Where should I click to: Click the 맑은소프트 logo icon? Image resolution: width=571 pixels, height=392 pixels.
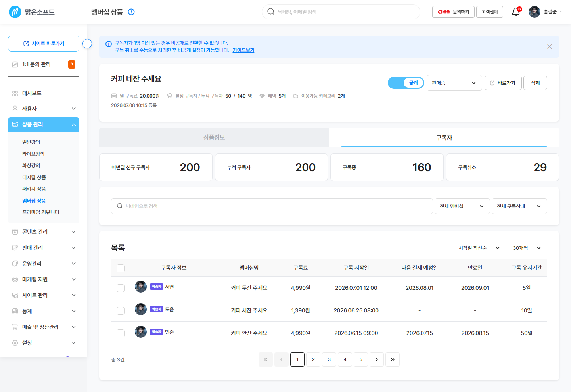15,12
